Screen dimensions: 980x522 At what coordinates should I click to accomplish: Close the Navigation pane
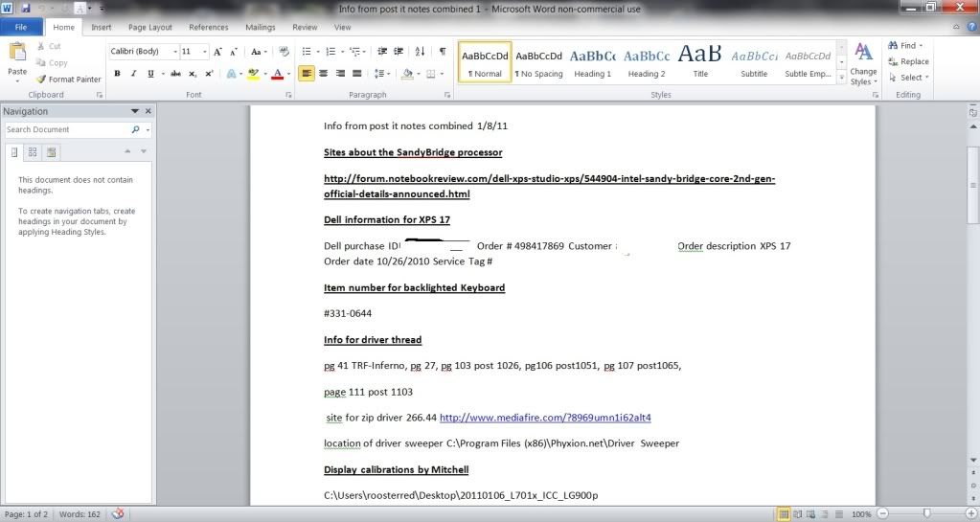tap(148, 111)
